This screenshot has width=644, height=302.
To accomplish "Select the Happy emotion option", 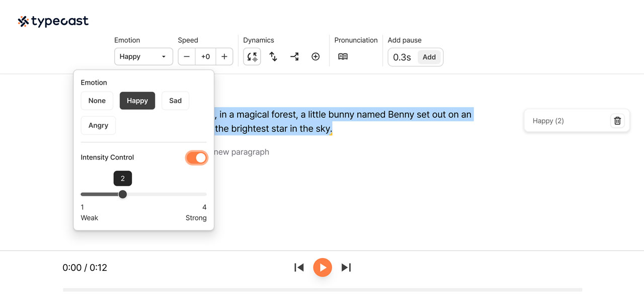I will click(x=137, y=101).
